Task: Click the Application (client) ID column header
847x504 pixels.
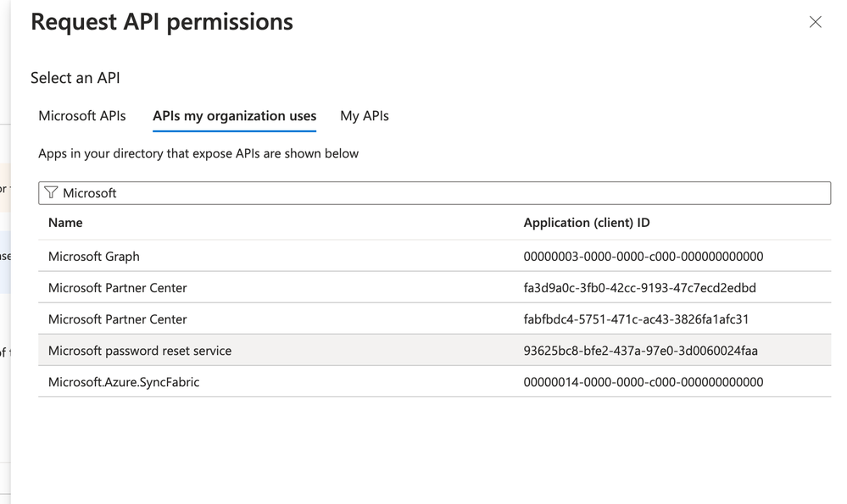Action: [x=587, y=223]
